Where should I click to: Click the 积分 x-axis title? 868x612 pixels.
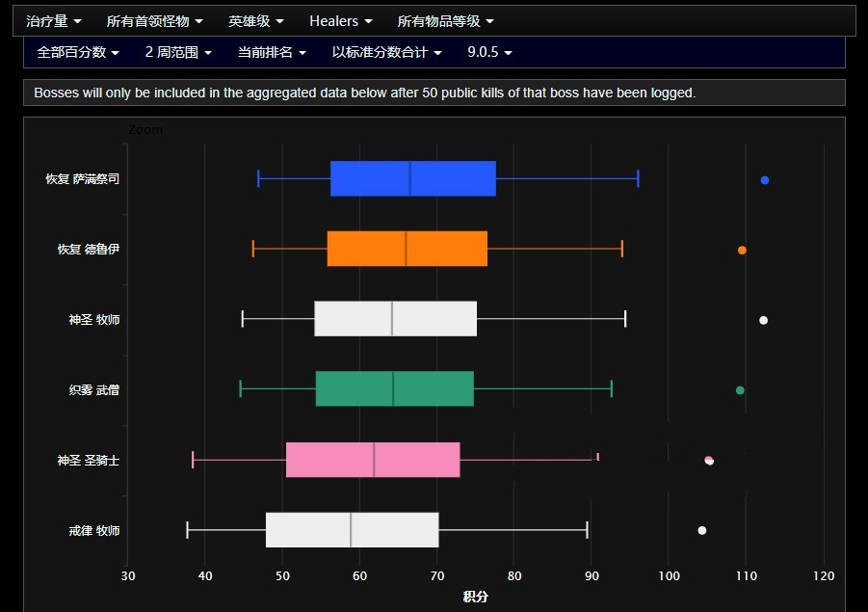pos(476,597)
